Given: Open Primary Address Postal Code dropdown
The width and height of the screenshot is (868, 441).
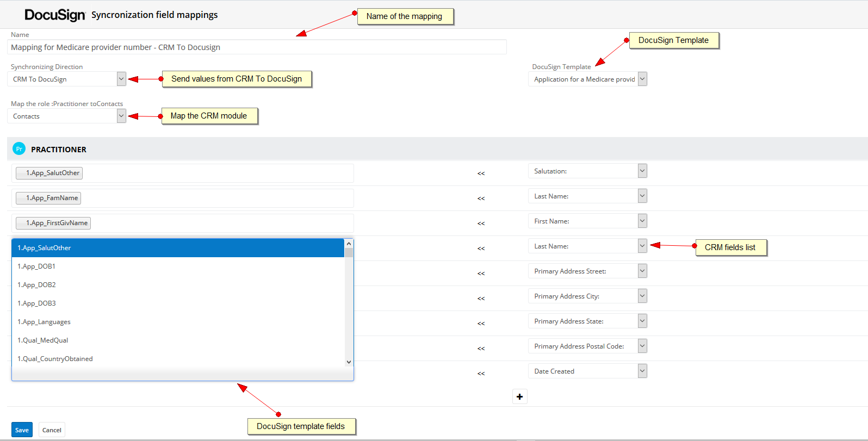Looking at the screenshot, I should [x=587, y=346].
